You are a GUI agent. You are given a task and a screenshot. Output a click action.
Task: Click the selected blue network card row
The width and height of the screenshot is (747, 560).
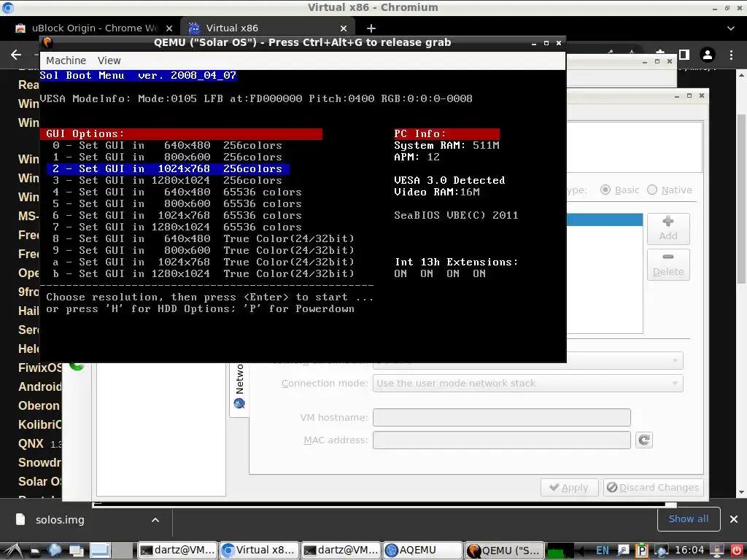(605, 219)
